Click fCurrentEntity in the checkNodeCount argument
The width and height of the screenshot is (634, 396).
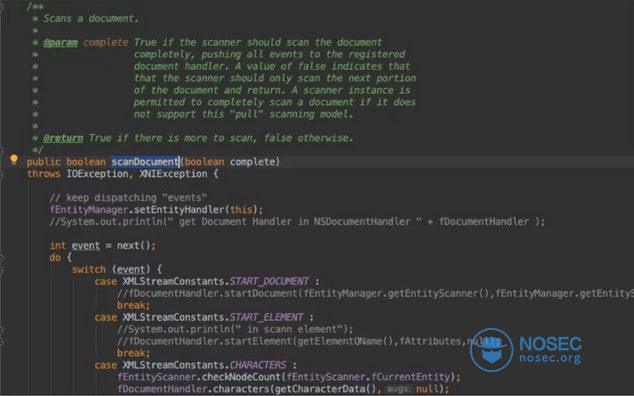410,377
